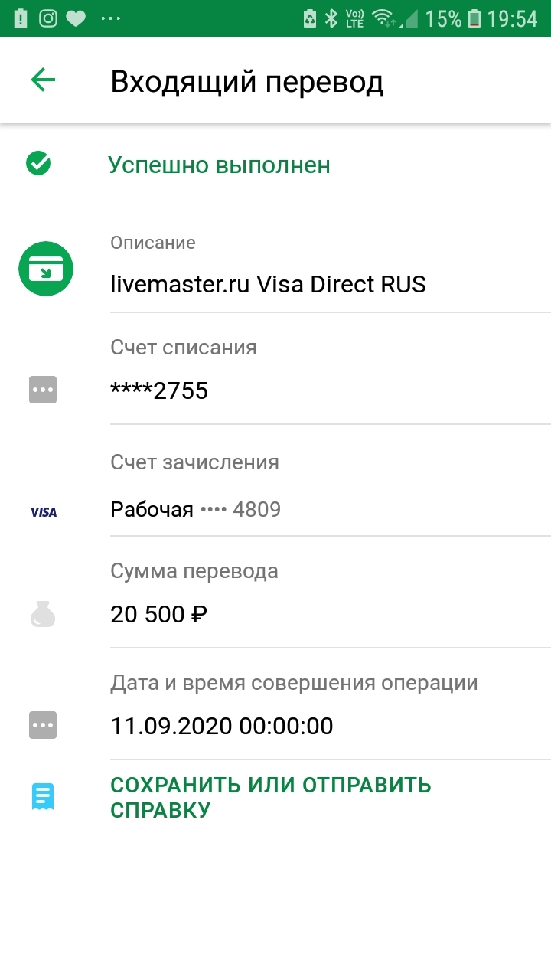Tap the green incoming transfer card icon
This screenshot has height=980, width=551.
point(46,269)
